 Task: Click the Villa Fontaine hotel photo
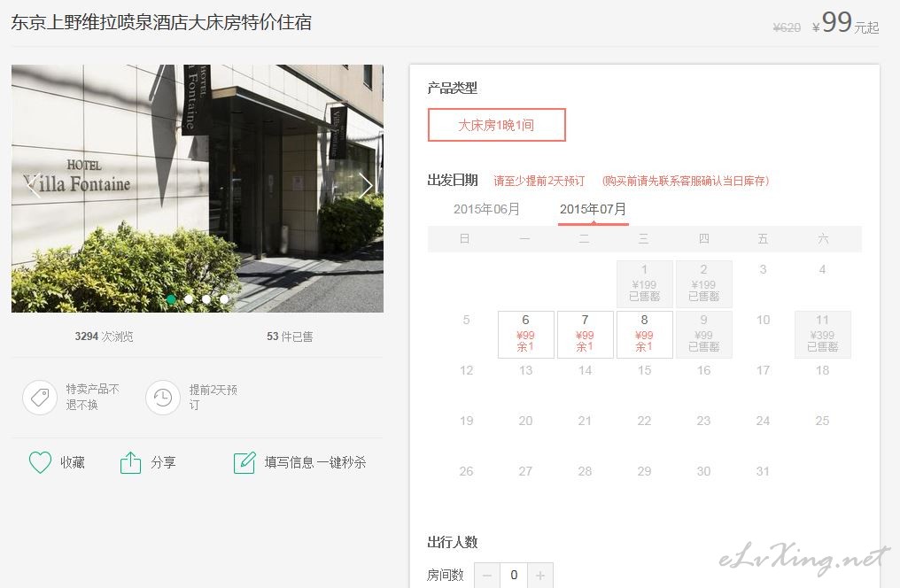198,188
